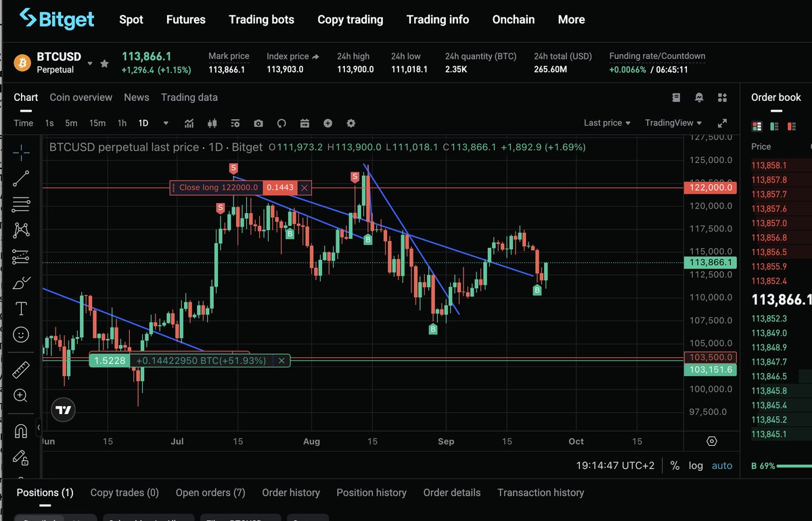Viewport: 812px width, 521px height.
Task: Add BTCUSD to favorites star
Action: coord(104,63)
